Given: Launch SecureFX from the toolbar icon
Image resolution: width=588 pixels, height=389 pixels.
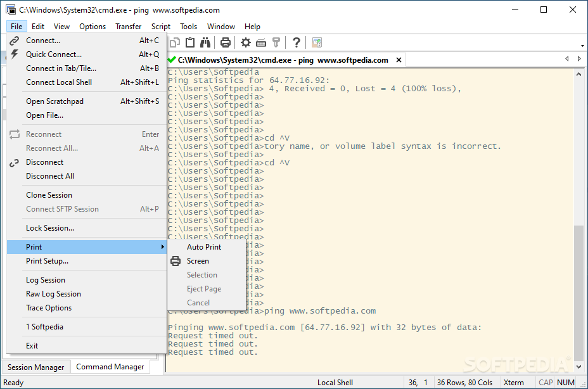Looking at the screenshot, I should point(317,42).
